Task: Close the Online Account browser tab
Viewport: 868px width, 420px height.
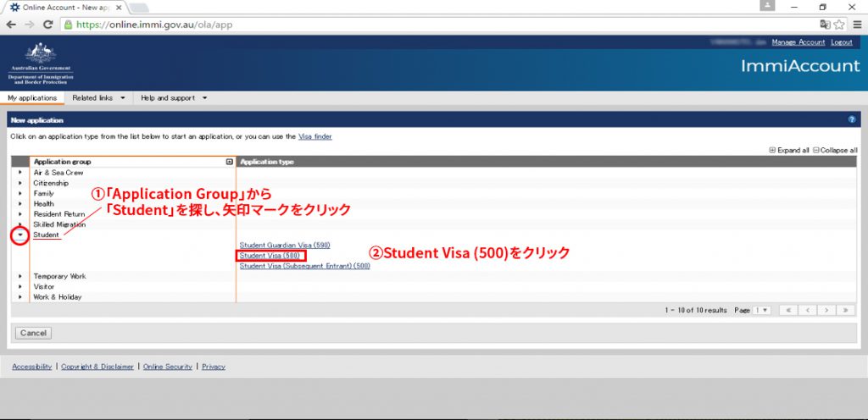Action: click(119, 8)
